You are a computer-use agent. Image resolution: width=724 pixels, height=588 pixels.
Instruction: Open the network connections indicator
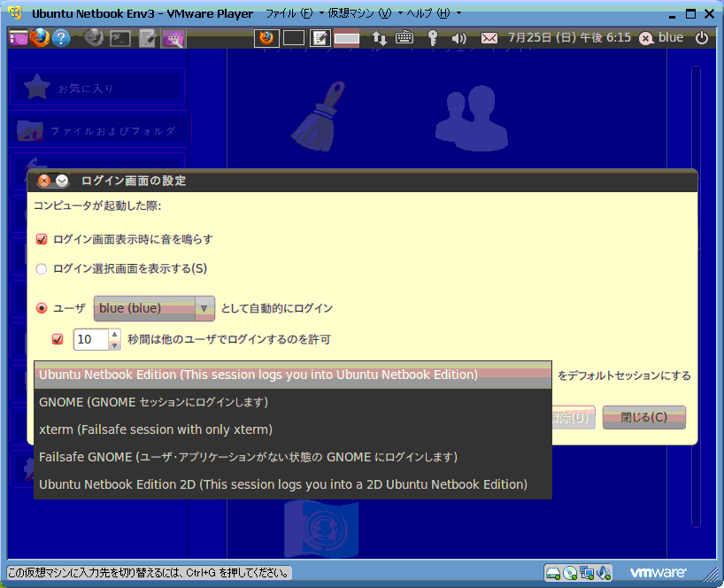(x=380, y=38)
